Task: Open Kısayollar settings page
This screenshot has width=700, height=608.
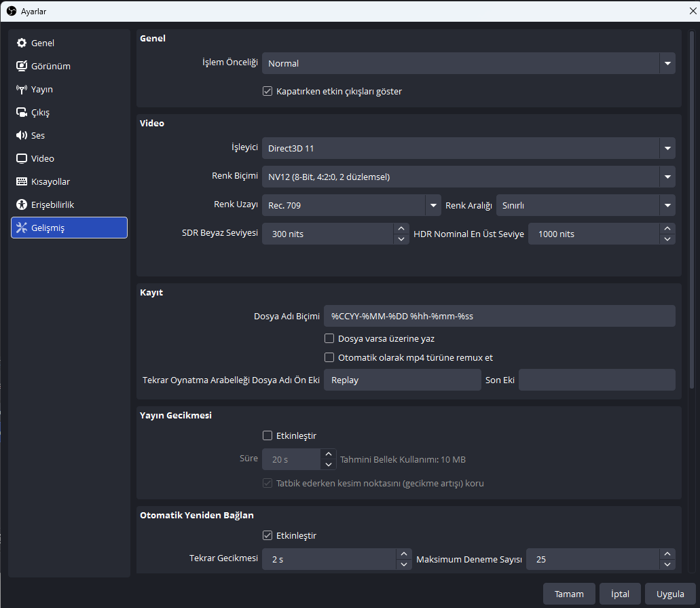Action: (69, 181)
